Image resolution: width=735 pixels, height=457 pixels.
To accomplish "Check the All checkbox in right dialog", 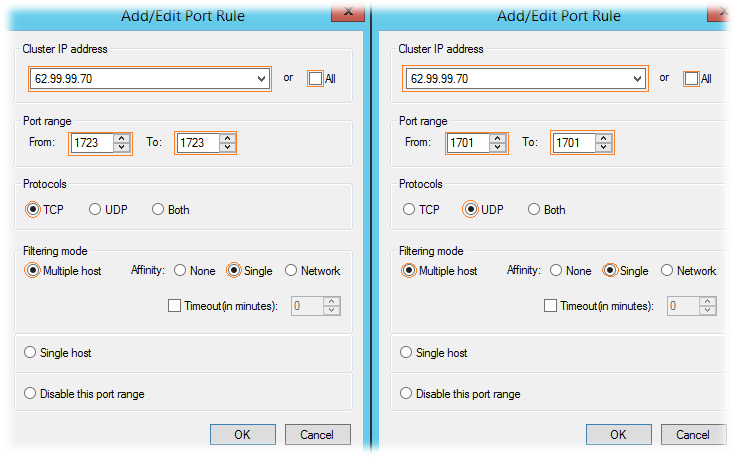I will click(691, 78).
